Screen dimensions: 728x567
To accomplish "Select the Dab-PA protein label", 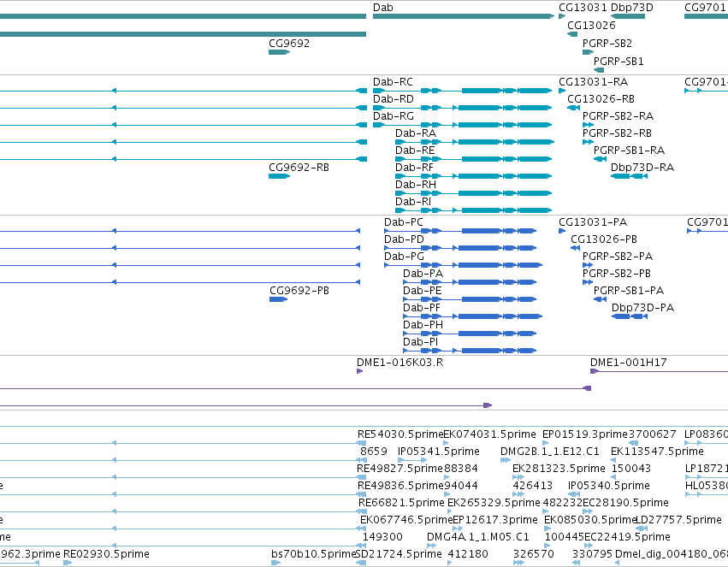I will click(423, 274).
